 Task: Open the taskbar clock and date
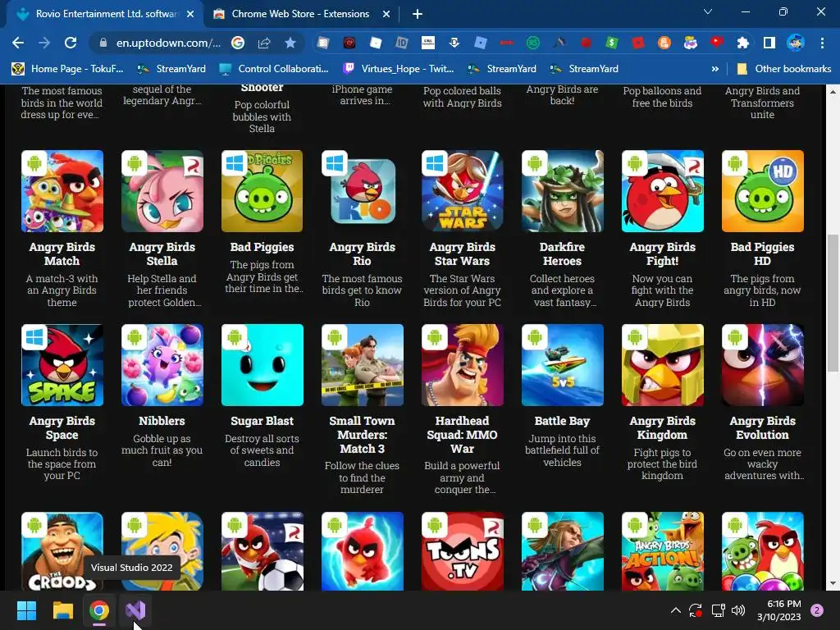coord(779,610)
